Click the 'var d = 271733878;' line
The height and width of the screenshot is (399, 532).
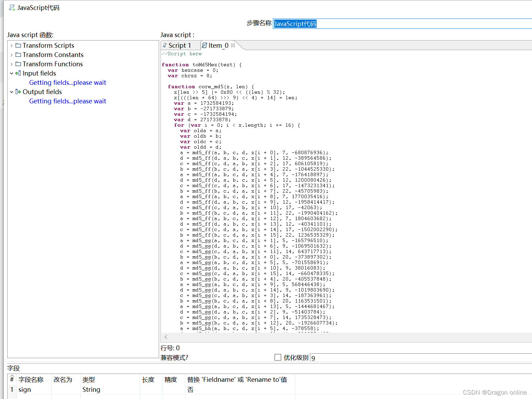(x=202, y=119)
